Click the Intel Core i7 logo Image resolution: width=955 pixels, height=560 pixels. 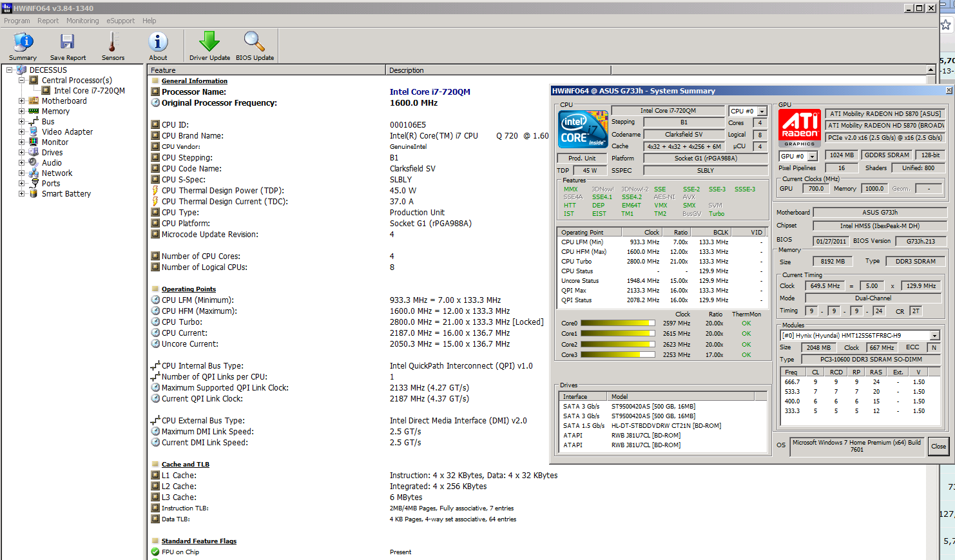click(583, 128)
